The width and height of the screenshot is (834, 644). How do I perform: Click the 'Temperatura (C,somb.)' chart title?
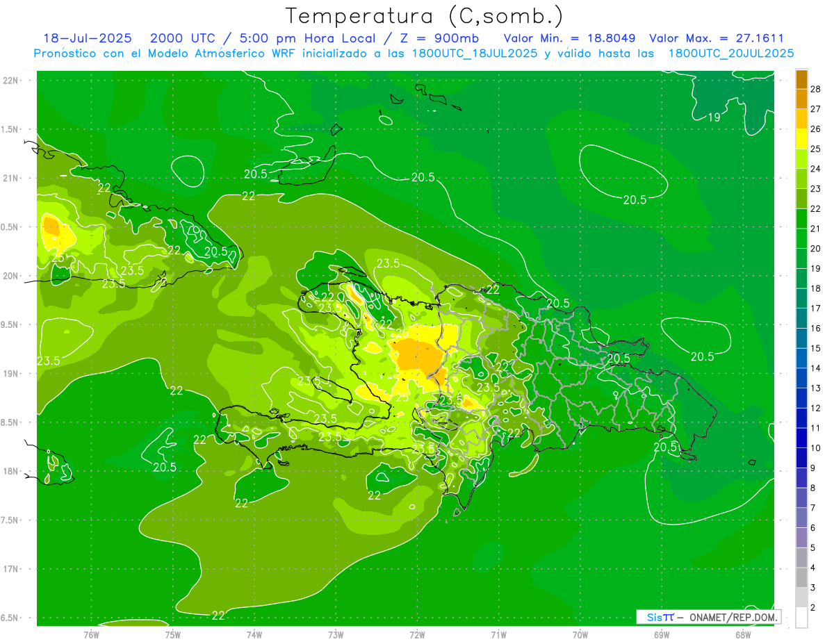coord(425,16)
